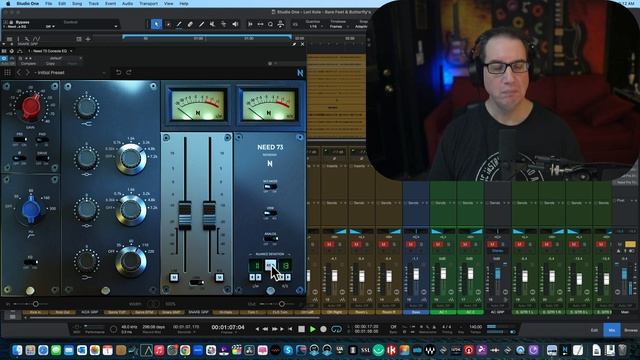Go to previous plugin preset arrow
Image resolution: width=640 pixels, height=360 pixels.
(19, 72)
